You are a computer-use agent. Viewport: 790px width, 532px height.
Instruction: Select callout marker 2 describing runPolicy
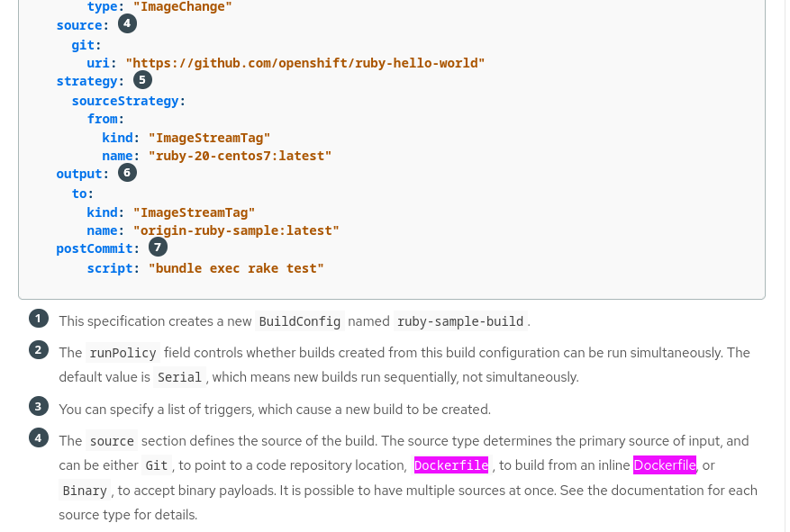click(x=38, y=349)
